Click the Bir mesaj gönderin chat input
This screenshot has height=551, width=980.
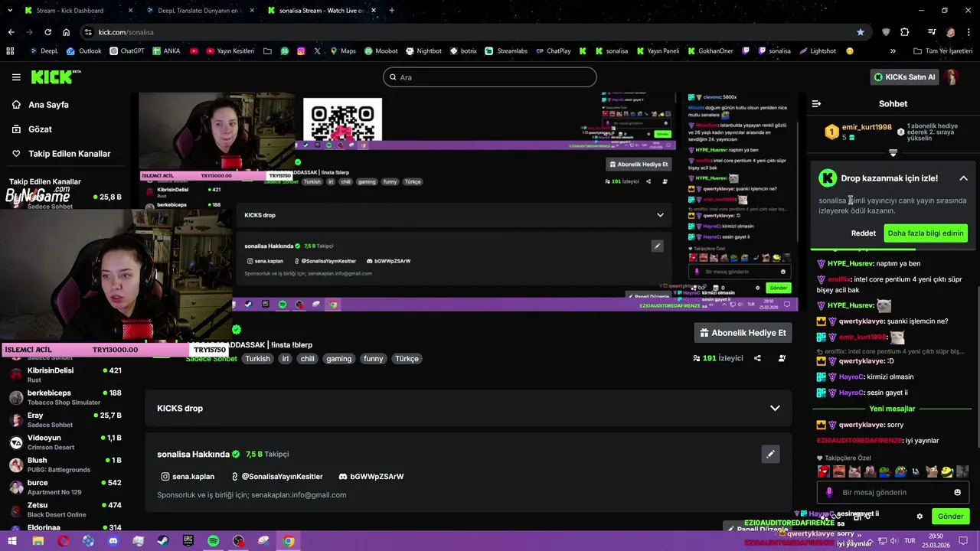[x=893, y=492]
